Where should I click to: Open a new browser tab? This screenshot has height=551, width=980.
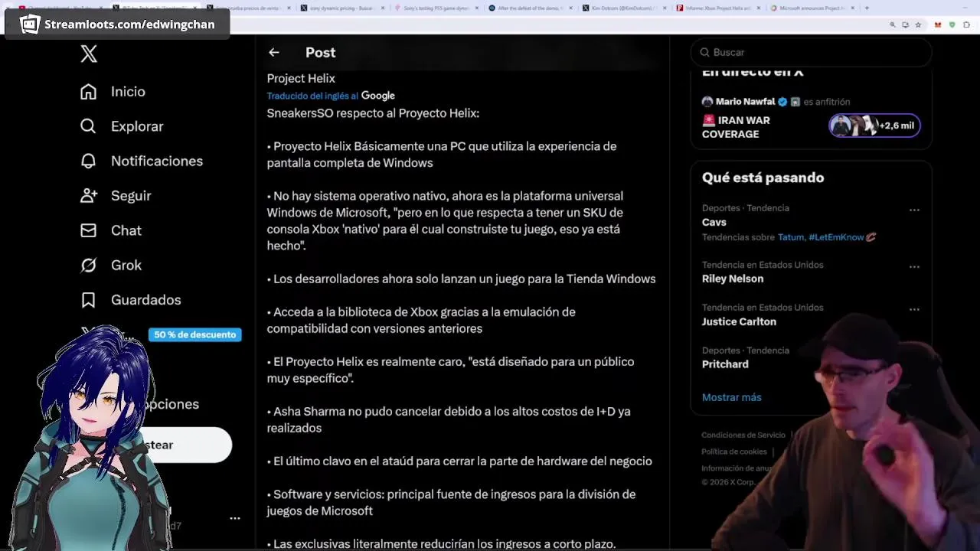(x=867, y=8)
